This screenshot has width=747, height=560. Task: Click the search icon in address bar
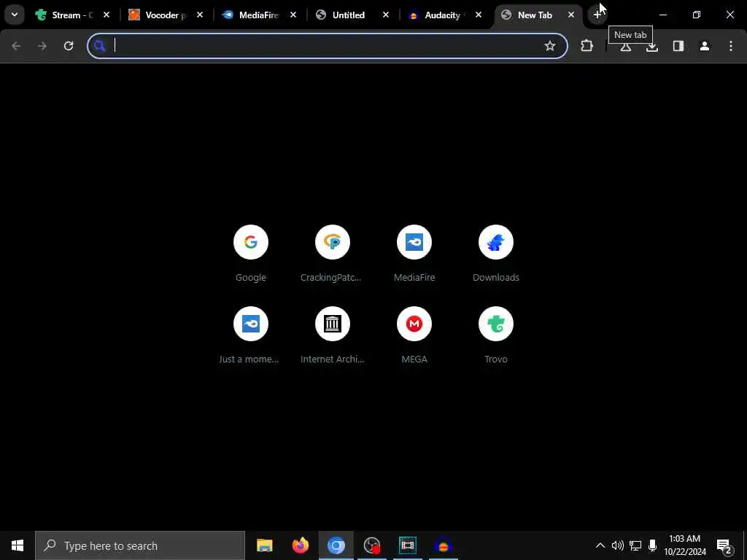(x=99, y=46)
